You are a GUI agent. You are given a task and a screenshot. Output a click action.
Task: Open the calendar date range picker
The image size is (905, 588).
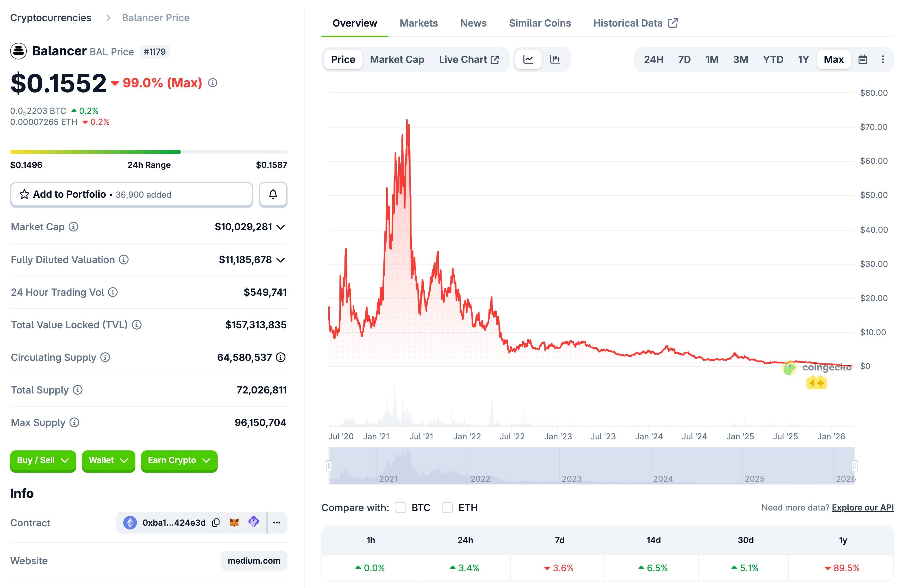point(863,60)
